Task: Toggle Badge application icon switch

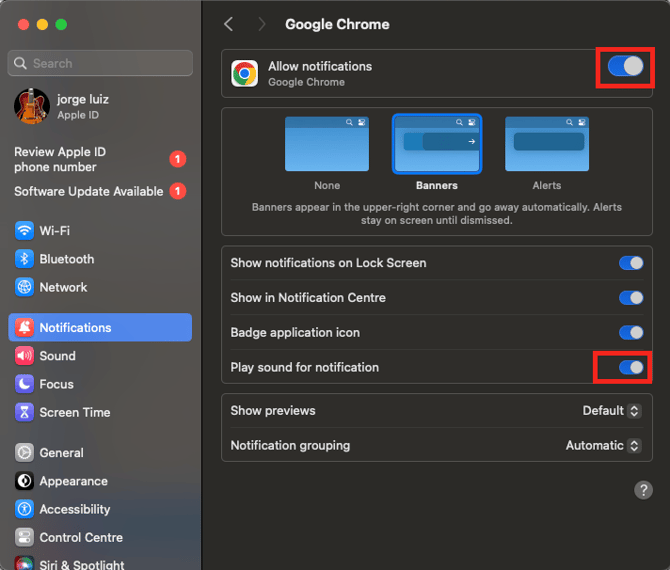Action: click(631, 332)
